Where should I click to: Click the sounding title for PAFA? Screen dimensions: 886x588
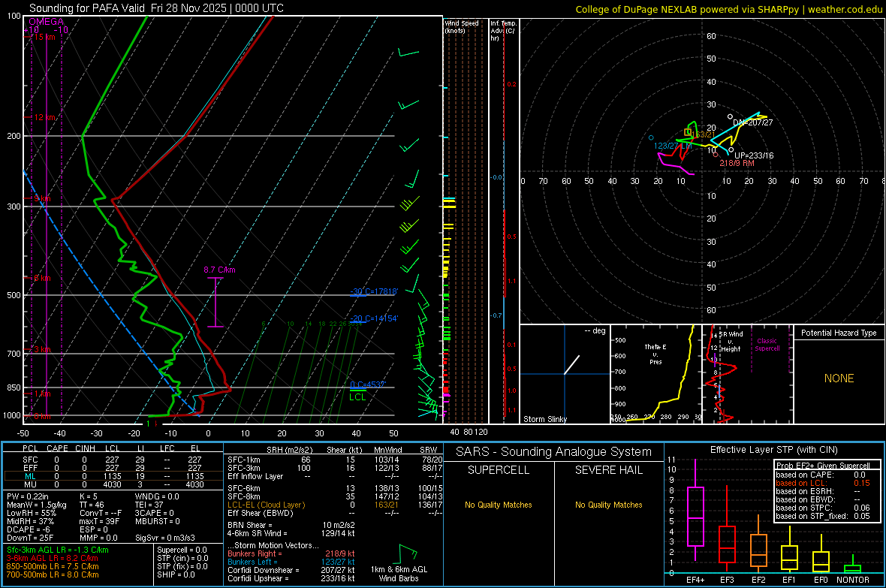click(x=156, y=8)
